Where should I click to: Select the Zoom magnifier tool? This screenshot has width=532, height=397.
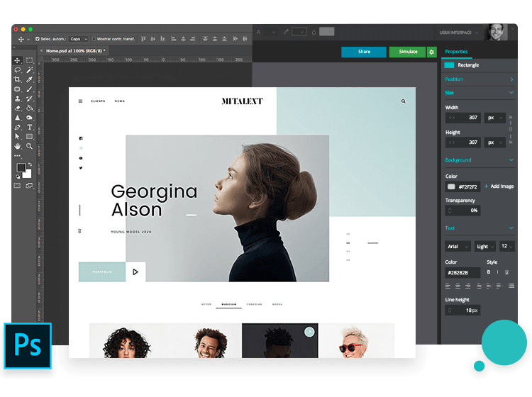point(30,146)
